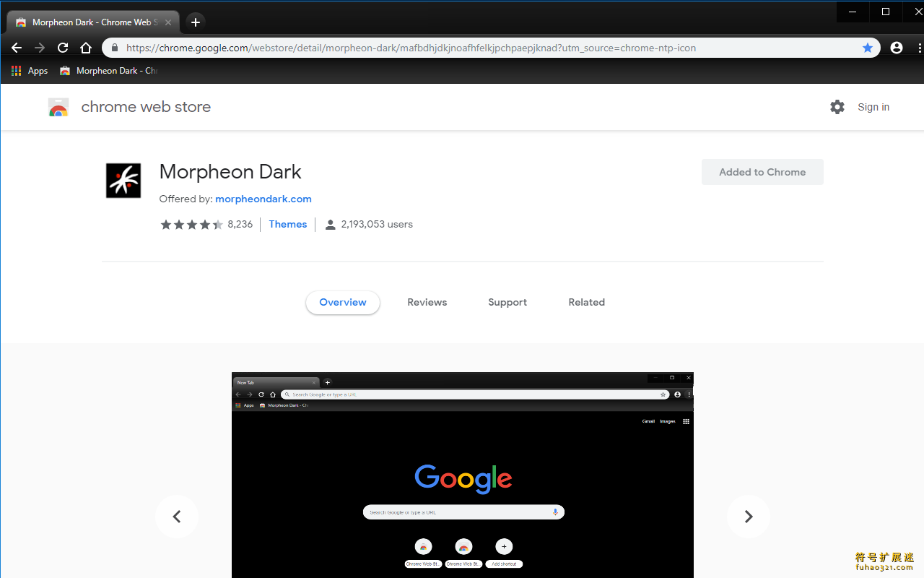924x578 pixels.
Task: Show next screenshot with right arrow
Action: [x=749, y=517]
